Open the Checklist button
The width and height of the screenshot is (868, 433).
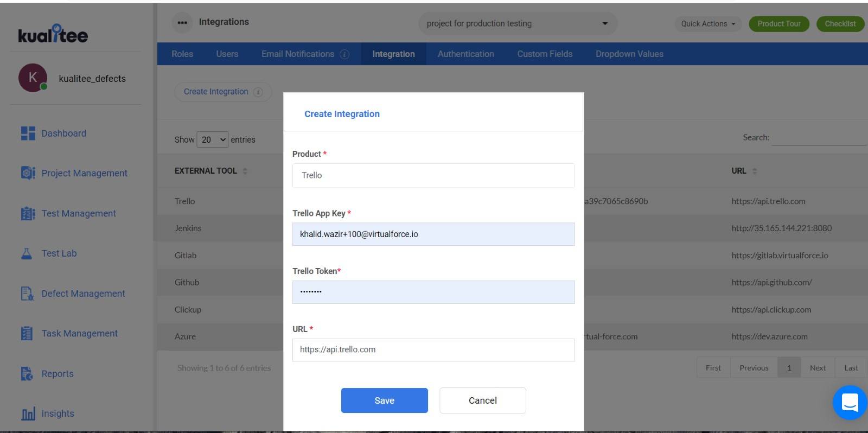840,24
